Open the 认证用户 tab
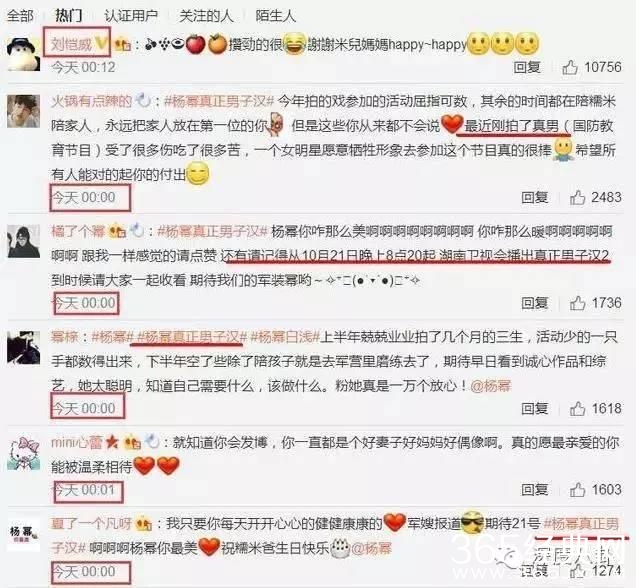This screenshot has width=636, height=588. tap(131, 16)
